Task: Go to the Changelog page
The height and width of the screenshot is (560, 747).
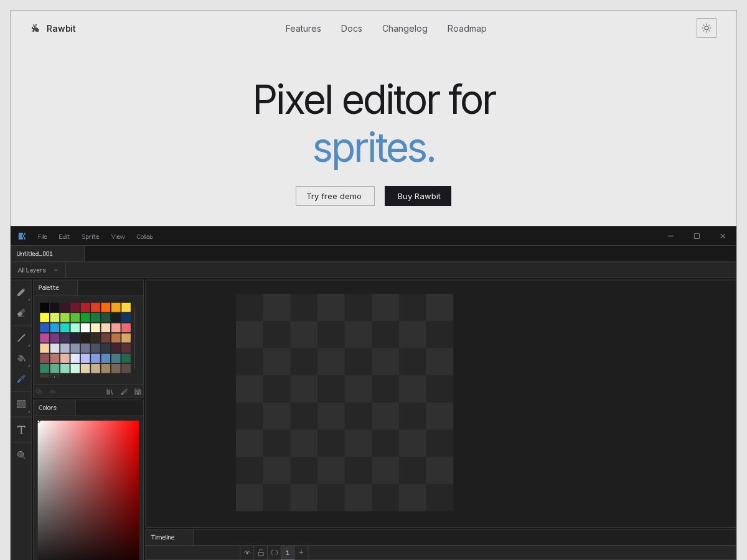Action: [x=405, y=29]
